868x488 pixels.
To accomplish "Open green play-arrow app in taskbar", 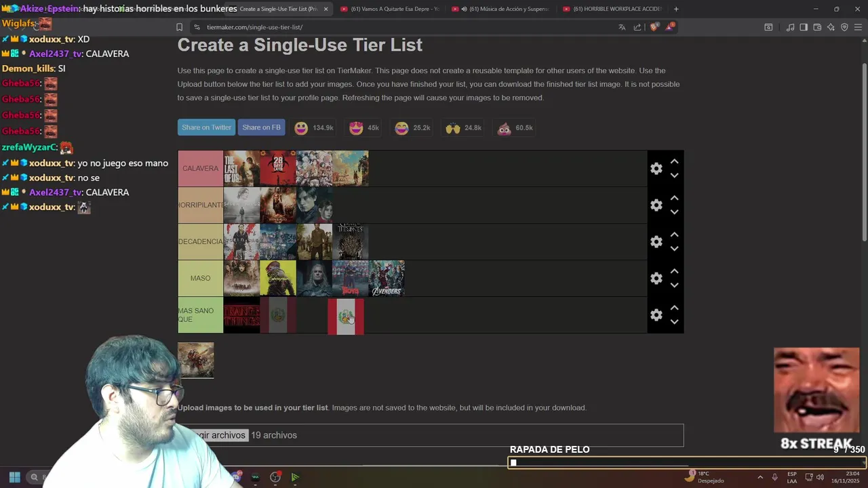I will 295,477.
